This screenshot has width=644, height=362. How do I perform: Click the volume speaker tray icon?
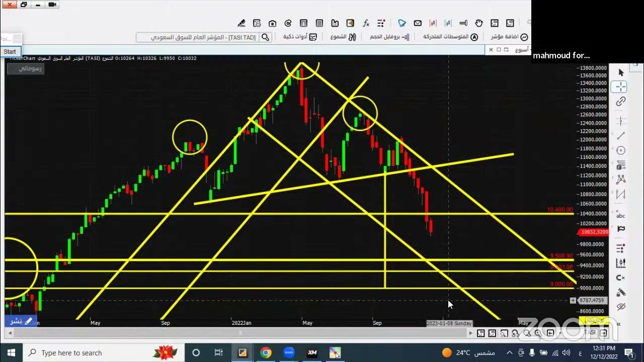point(567,352)
